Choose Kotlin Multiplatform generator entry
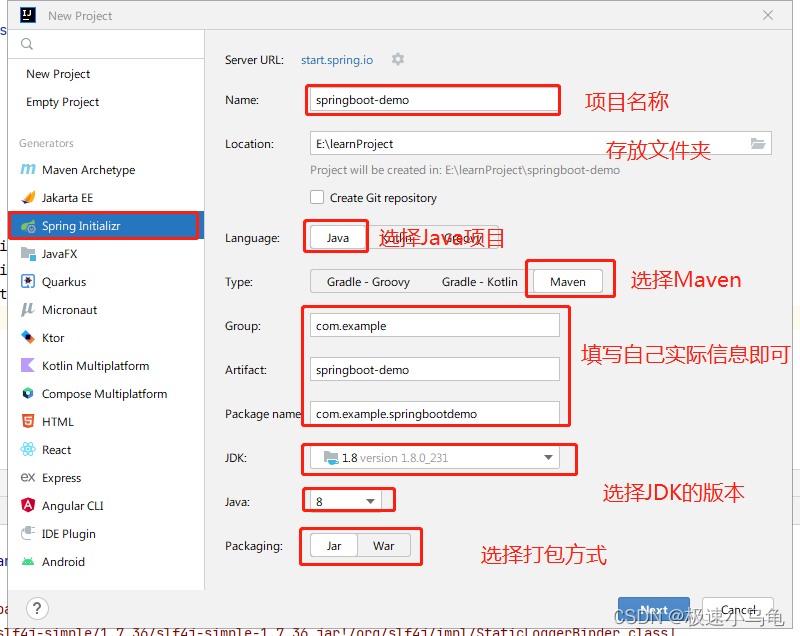 (106, 366)
